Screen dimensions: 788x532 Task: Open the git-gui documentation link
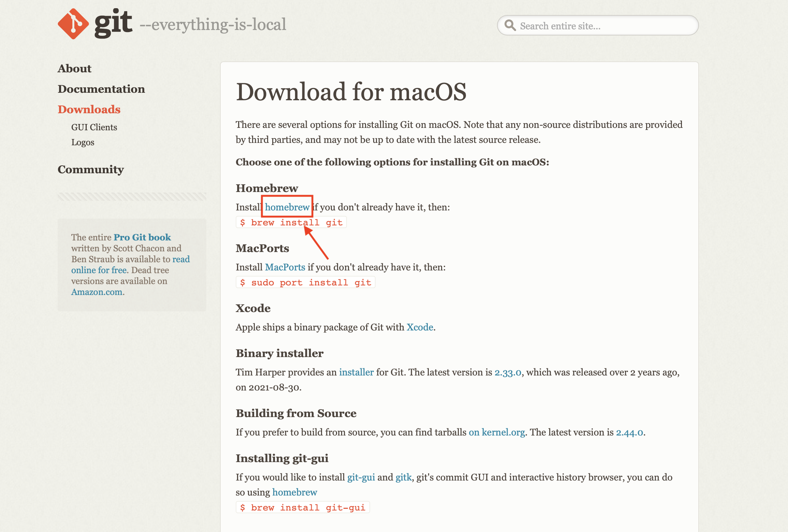[361, 477]
